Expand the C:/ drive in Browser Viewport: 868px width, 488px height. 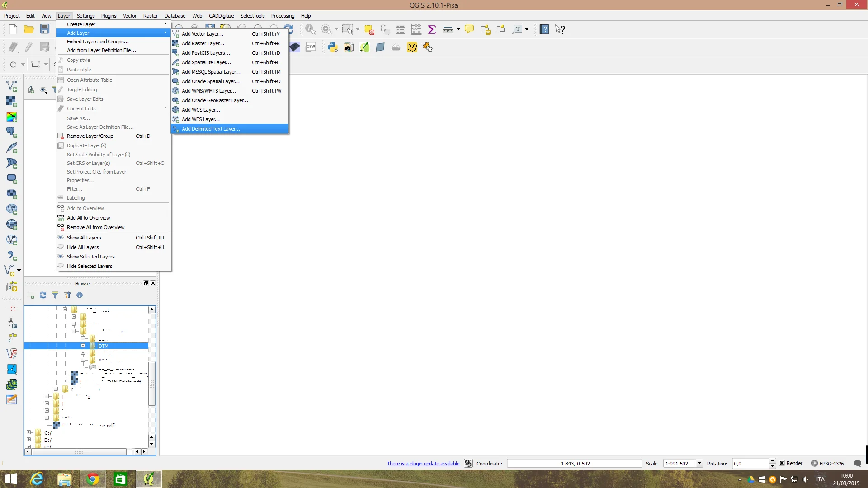pyautogui.click(x=29, y=432)
